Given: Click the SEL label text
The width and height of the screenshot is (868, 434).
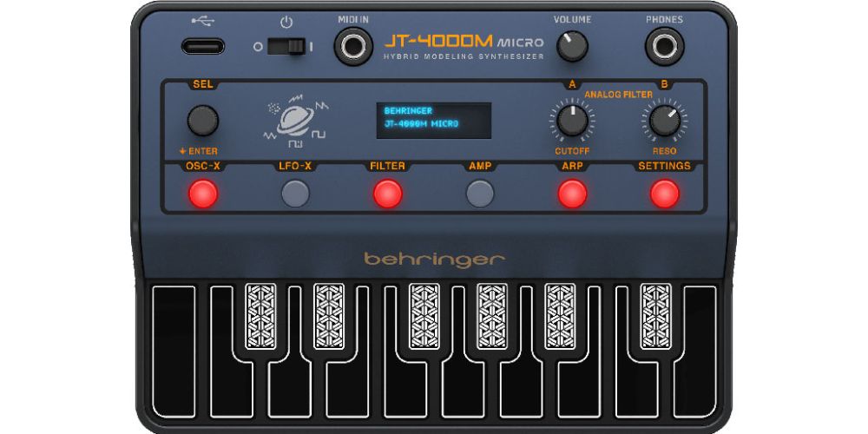Looking at the screenshot, I should (x=202, y=85).
